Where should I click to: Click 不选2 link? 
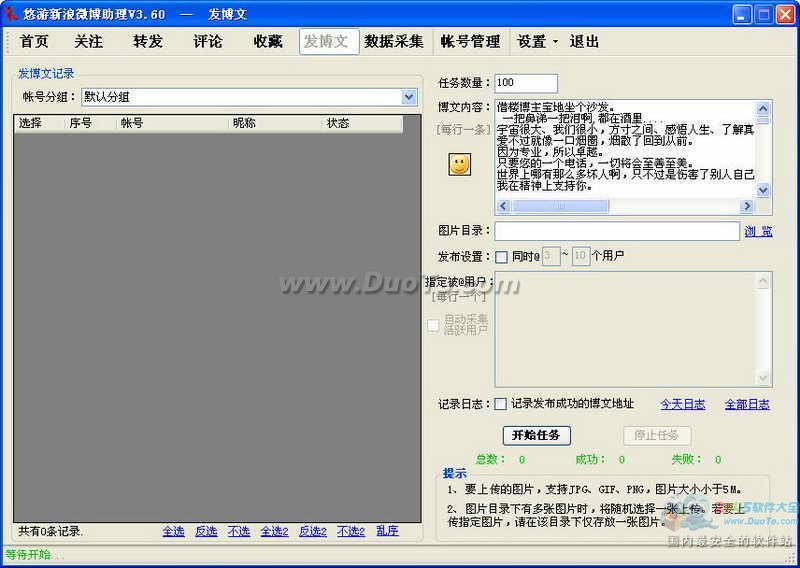351,531
